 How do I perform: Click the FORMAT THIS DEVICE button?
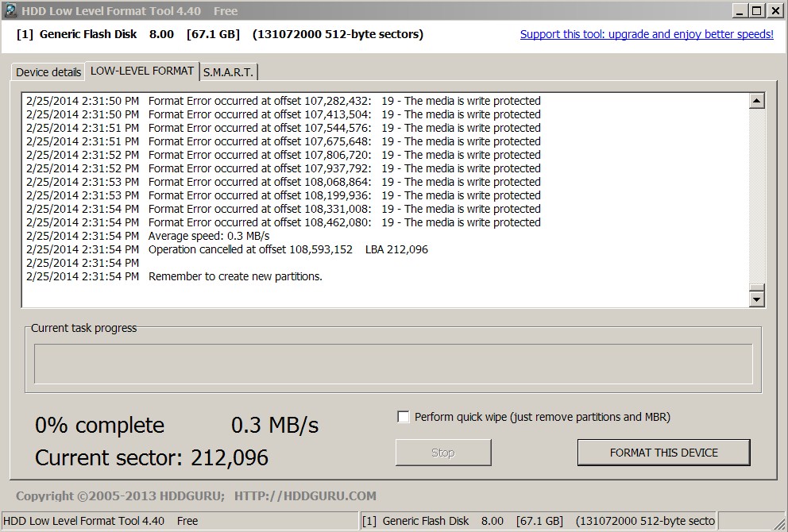663,453
